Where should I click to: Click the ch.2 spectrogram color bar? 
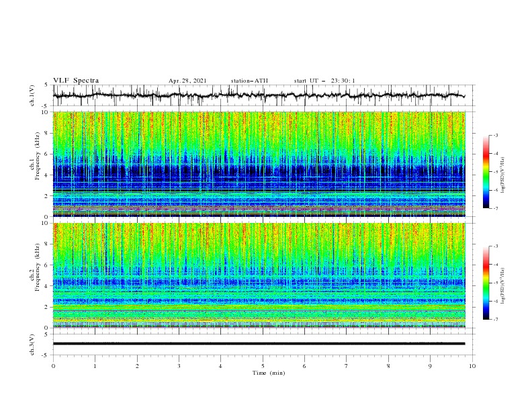point(486,283)
